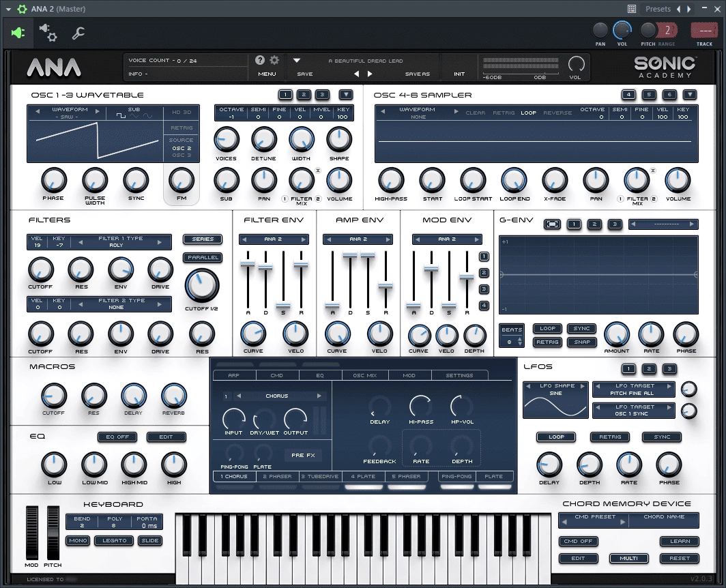Image resolution: width=726 pixels, height=588 pixels.
Task: Click the Amp Env preset next arrow
Action: [x=388, y=239]
